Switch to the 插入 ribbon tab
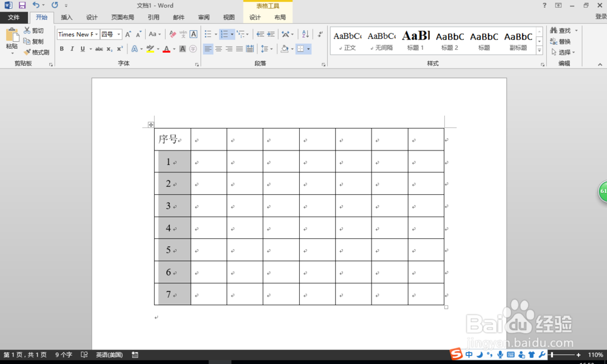Viewport: 607px width, 364px height. point(66,17)
